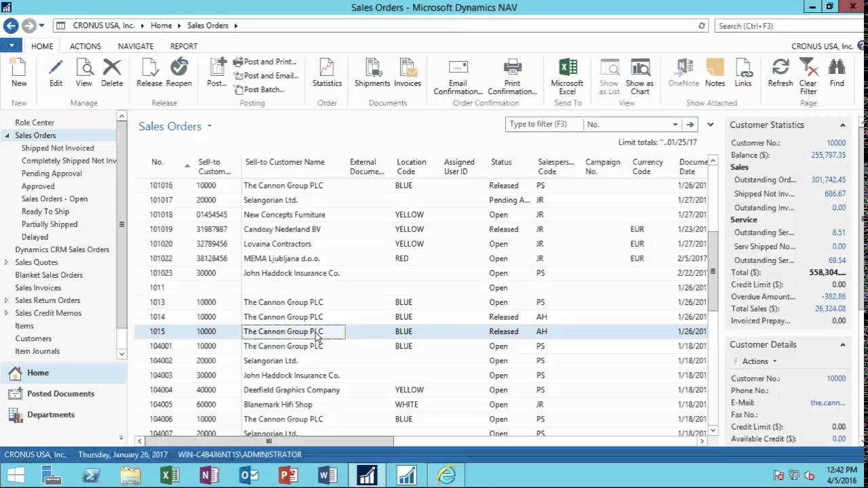Reopen the selected order
The width and height of the screenshot is (868, 488).
coord(179,73)
